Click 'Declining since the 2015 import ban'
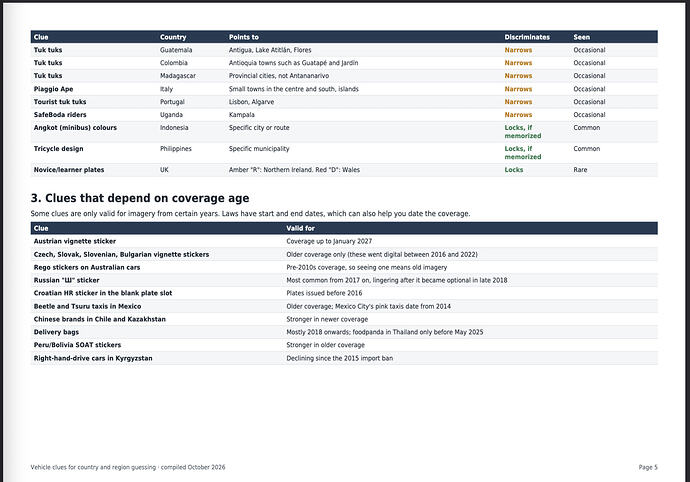 (x=339, y=358)
